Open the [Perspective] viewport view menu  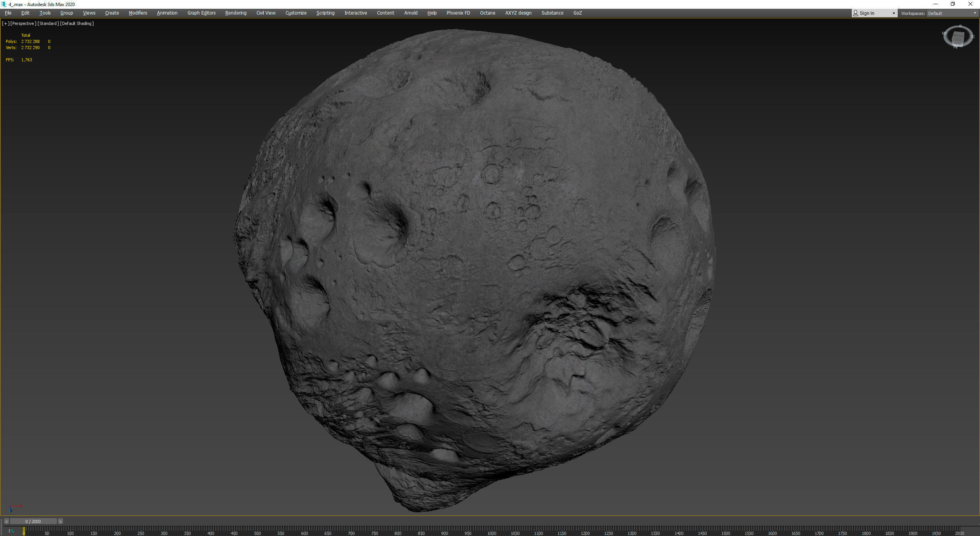pyautogui.click(x=23, y=23)
